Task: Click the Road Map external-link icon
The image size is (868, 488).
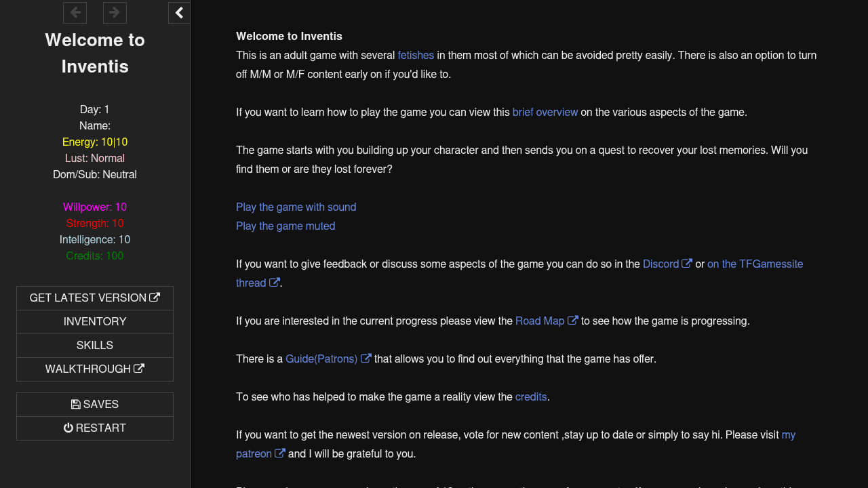Action: 573,321
